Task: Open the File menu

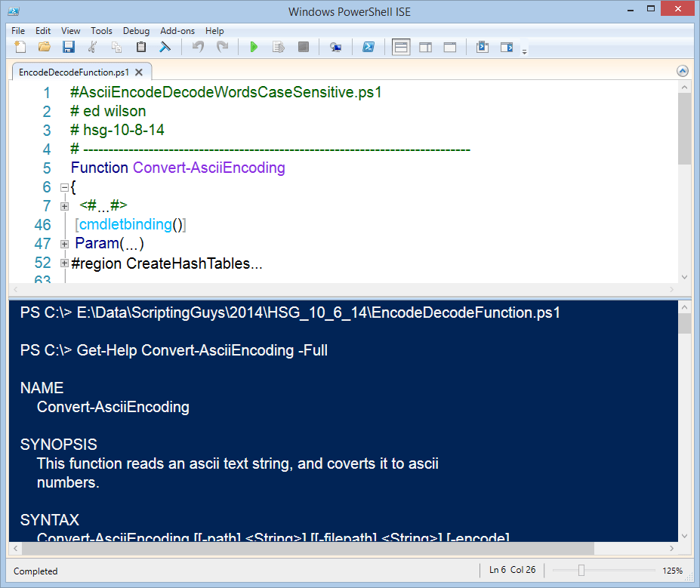Action: pyautogui.click(x=18, y=31)
